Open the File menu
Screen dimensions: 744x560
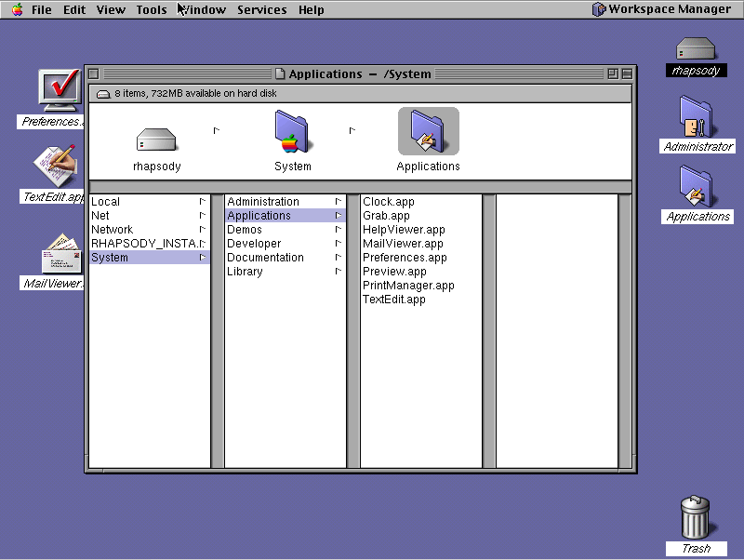(41, 9)
